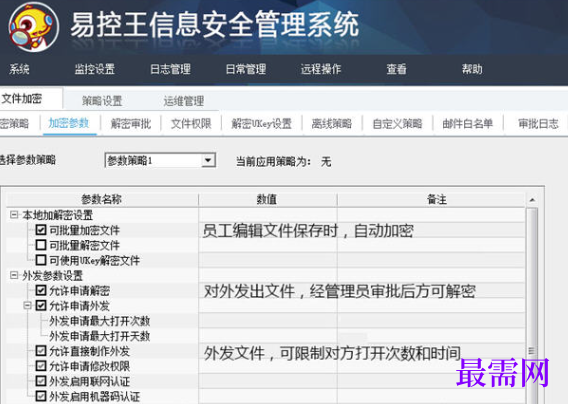Viewport: 568px width, 404px height.
Task: Enable the 可批量解密文件 checkbox
Action: (x=41, y=245)
